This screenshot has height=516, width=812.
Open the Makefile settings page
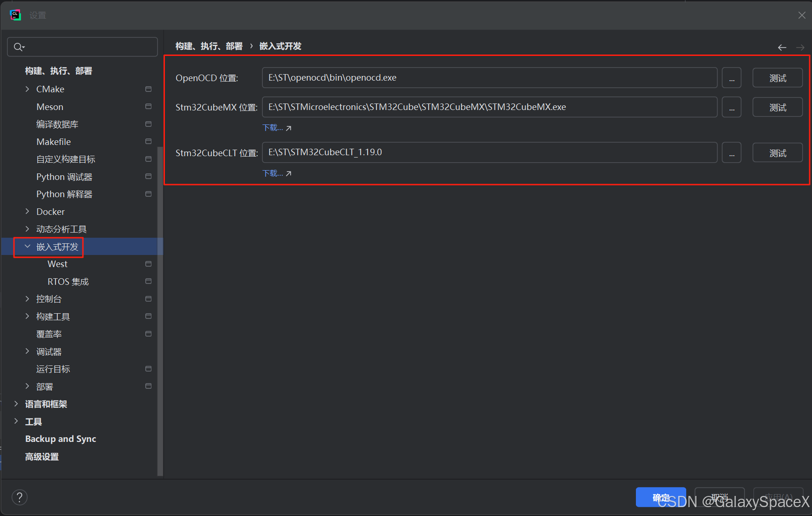click(x=54, y=142)
